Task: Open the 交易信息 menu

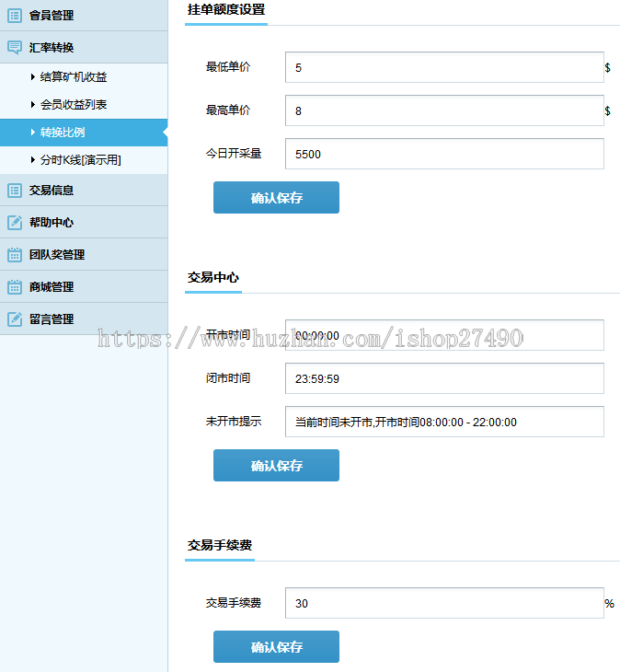Action: [84, 191]
